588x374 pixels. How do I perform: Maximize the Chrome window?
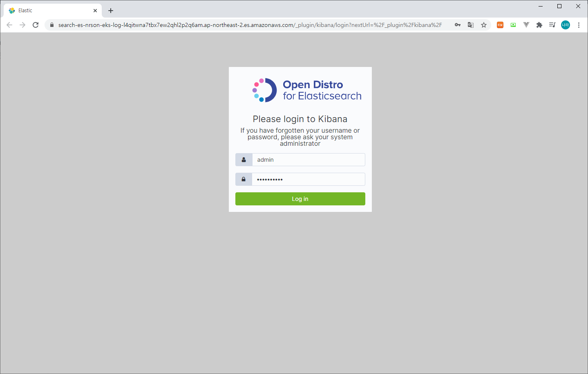point(559,6)
